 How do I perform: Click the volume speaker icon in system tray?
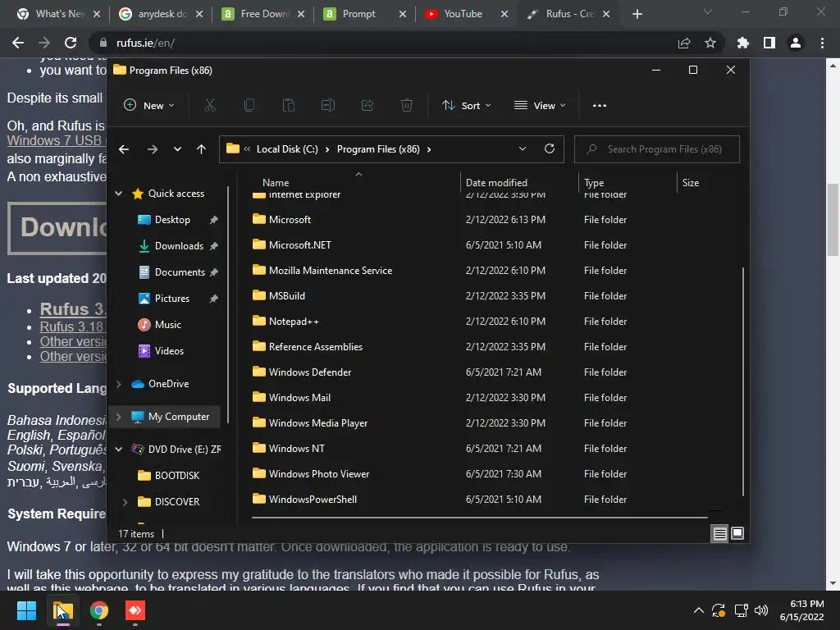tap(760, 610)
